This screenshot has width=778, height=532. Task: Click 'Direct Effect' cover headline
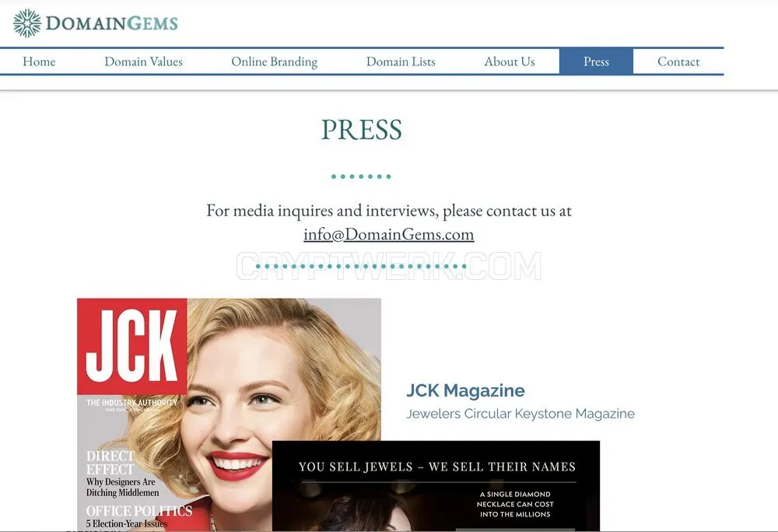tap(110, 463)
